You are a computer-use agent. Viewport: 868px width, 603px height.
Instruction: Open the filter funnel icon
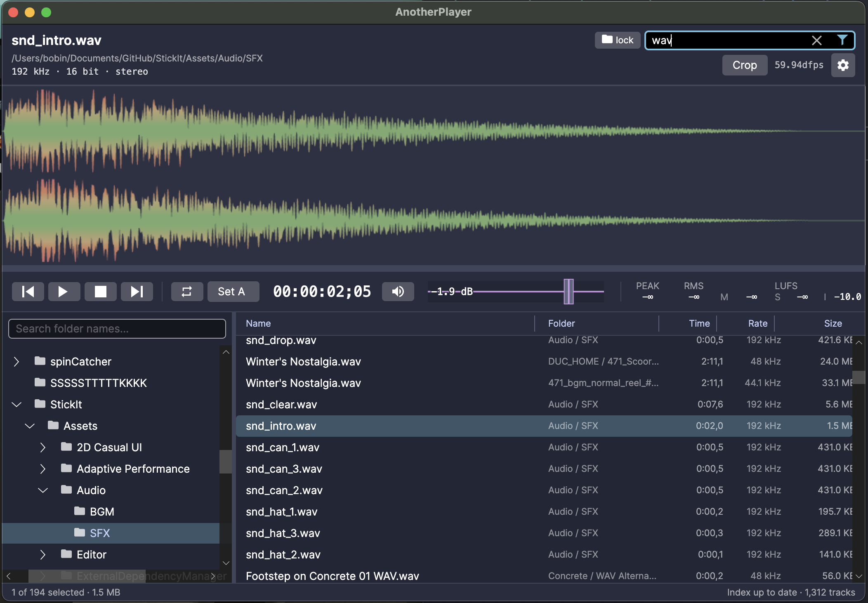click(x=842, y=40)
